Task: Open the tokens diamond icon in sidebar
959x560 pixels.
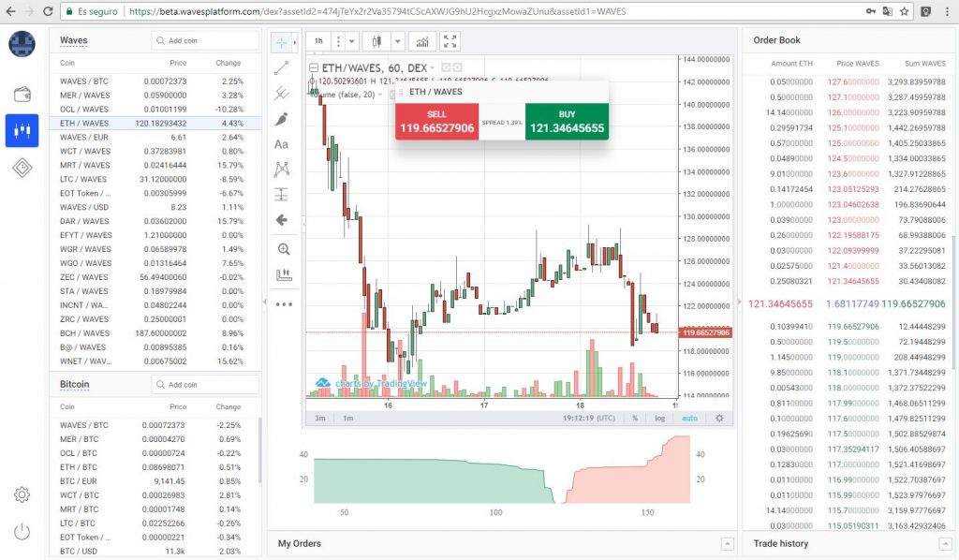Action: tap(22, 168)
